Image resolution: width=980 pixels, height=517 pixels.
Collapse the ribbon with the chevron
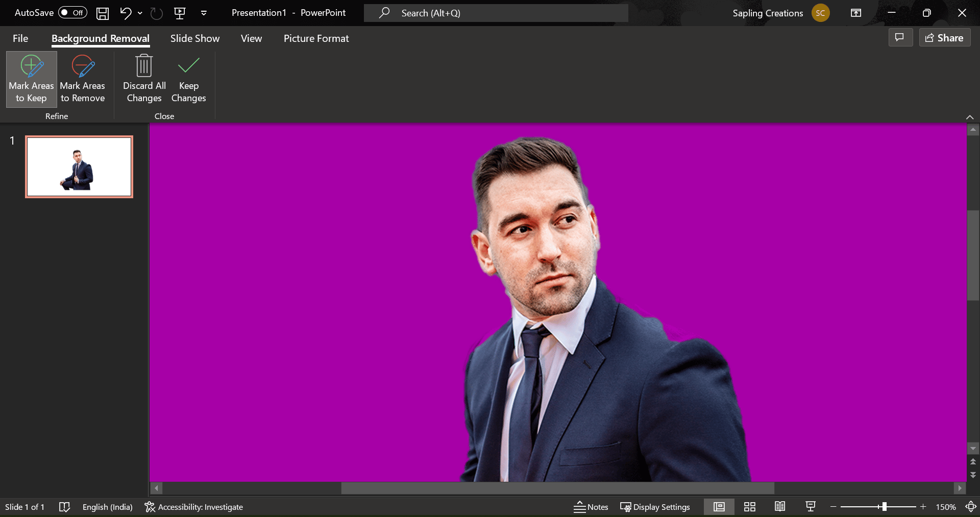point(969,118)
